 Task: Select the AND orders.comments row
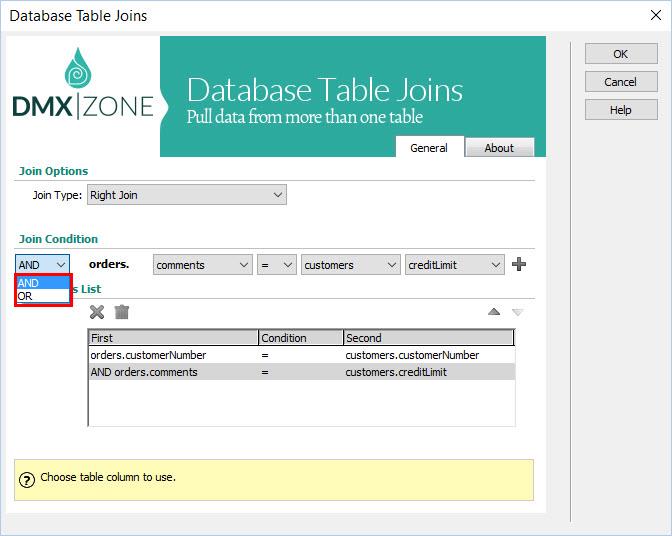pyautogui.click(x=301, y=372)
